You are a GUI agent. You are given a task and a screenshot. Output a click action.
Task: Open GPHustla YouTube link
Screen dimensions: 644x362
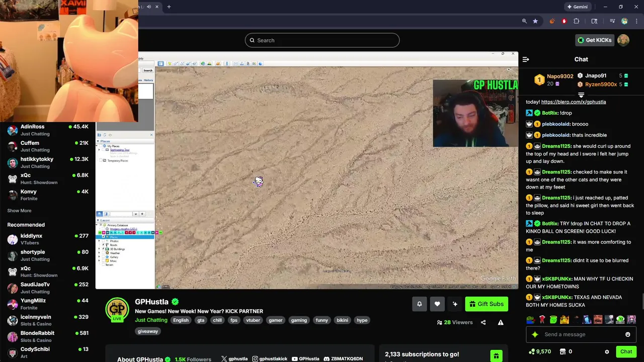pyautogui.click(x=305, y=359)
